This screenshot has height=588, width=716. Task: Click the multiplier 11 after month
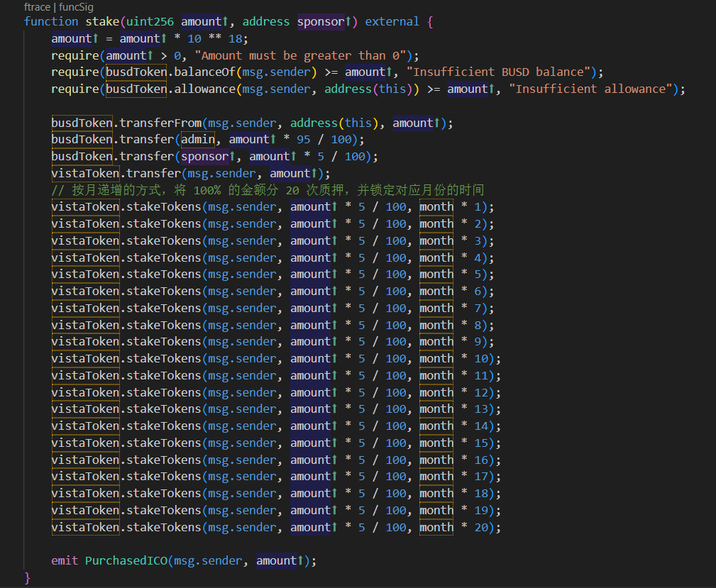(x=481, y=376)
